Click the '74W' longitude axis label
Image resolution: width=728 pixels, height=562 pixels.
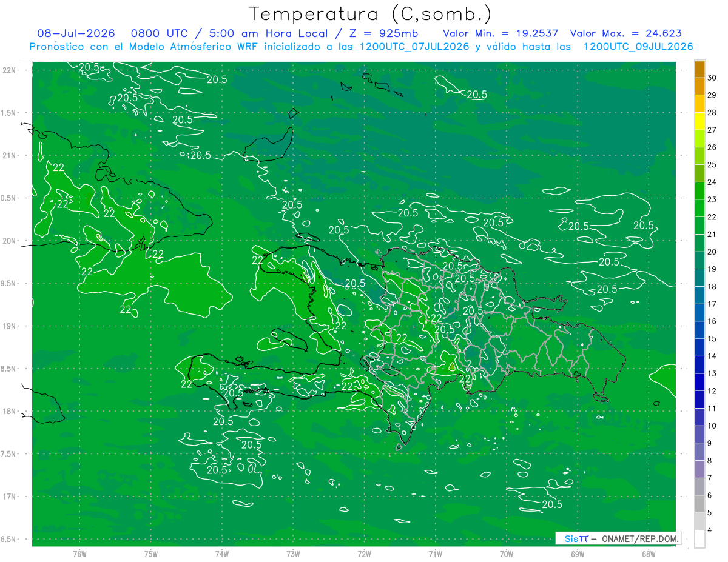tap(222, 554)
